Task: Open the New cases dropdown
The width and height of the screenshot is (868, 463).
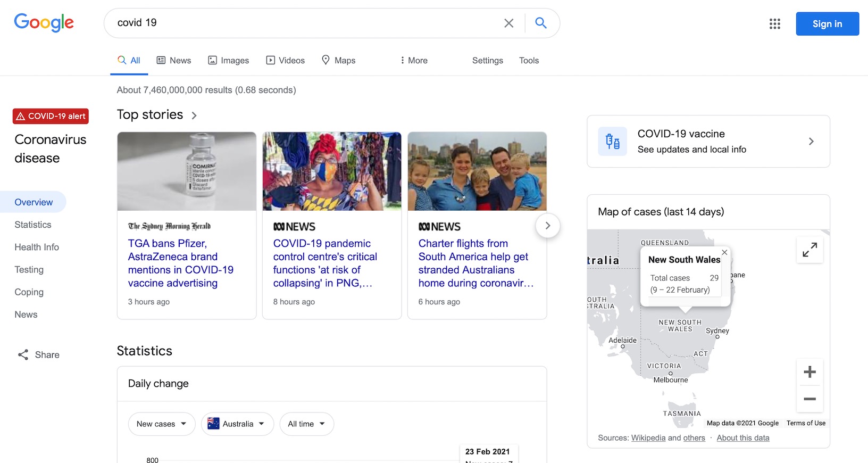Action: click(161, 424)
